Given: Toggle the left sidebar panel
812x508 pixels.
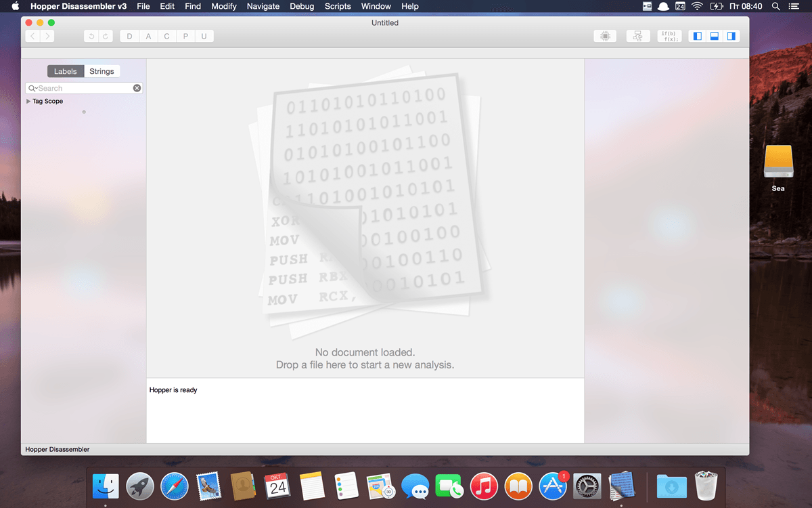Looking at the screenshot, I should point(698,36).
